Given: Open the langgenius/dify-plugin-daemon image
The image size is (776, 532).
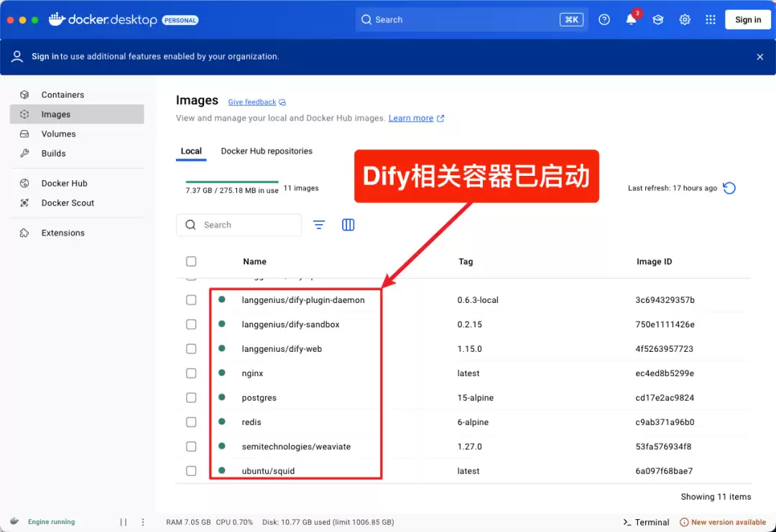Looking at the screenshot, I should click(x=303, y=300).
